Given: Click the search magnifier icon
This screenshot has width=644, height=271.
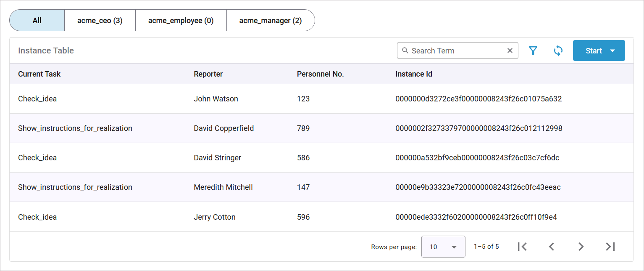Looking at the screenshot, I should [405, 50].
